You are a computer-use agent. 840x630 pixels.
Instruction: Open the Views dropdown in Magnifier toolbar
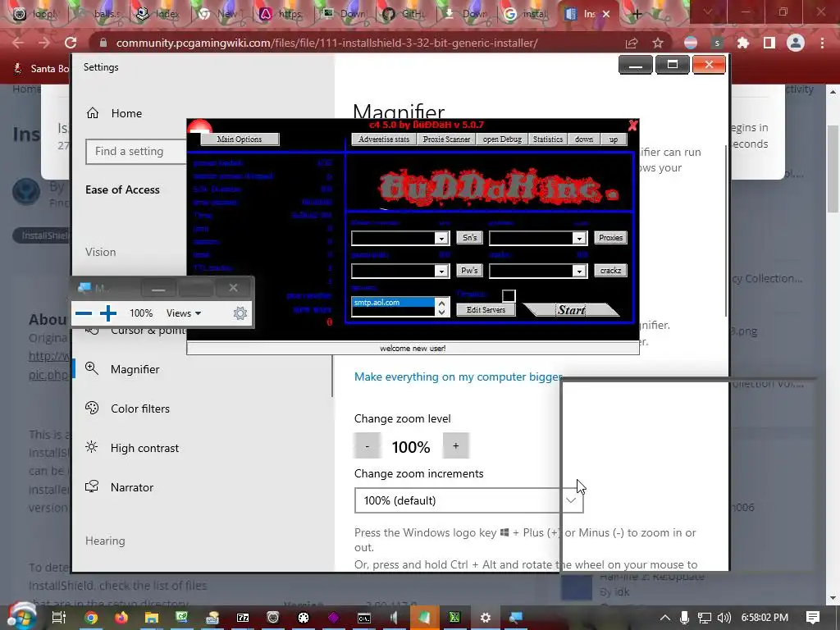[x=184, y=313]
